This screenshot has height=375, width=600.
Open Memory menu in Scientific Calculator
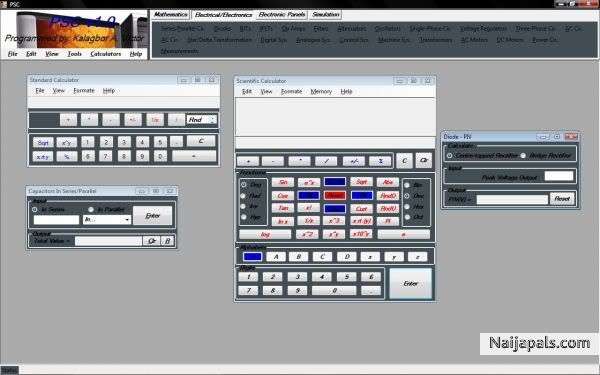click(x=321, y=91)
